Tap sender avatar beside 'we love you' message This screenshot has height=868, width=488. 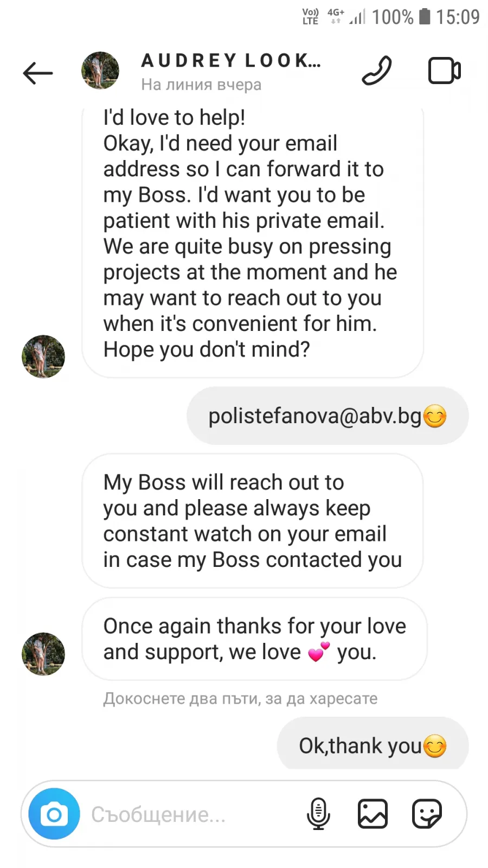click(x=43, y=654)
